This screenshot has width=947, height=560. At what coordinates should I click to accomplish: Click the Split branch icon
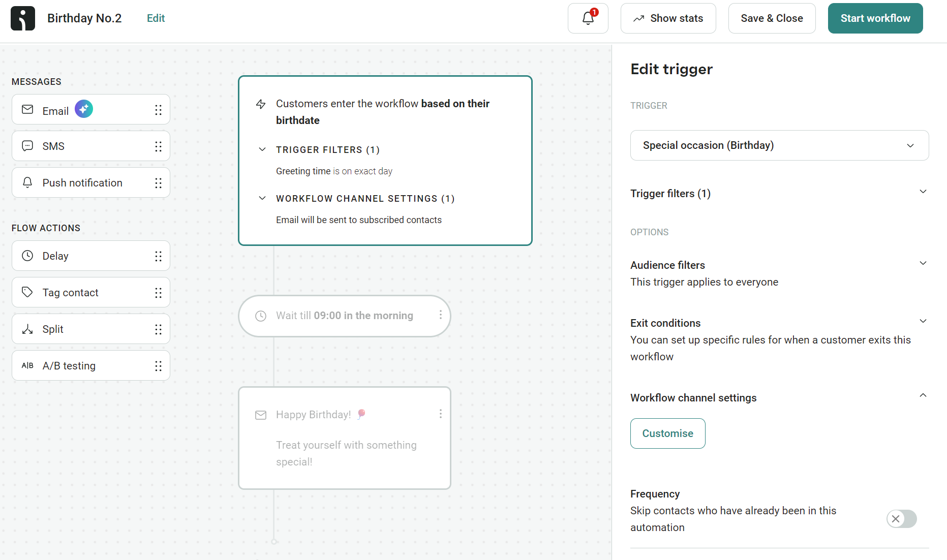pyautogui.click(x=27, y=329)
